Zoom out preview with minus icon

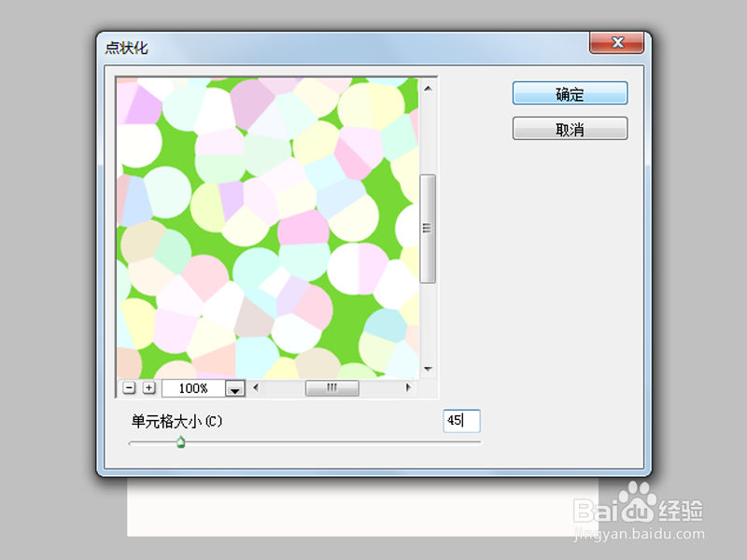129,388
